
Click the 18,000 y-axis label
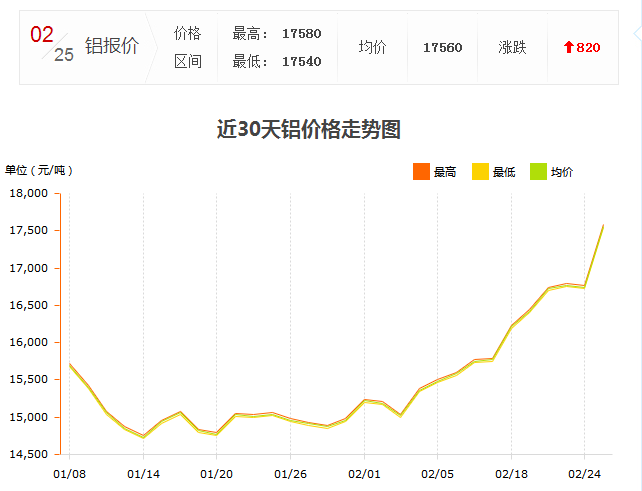30,194
